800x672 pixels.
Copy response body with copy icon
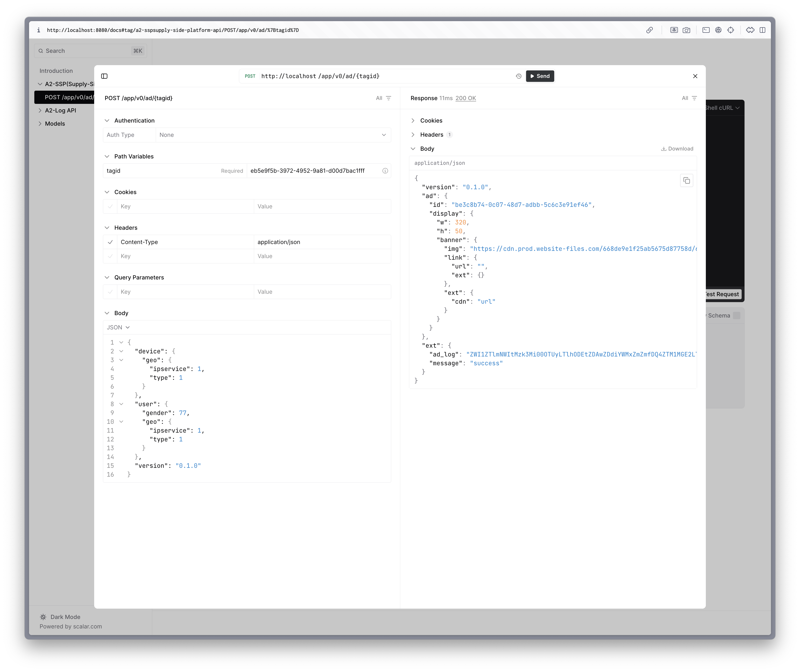686,181
